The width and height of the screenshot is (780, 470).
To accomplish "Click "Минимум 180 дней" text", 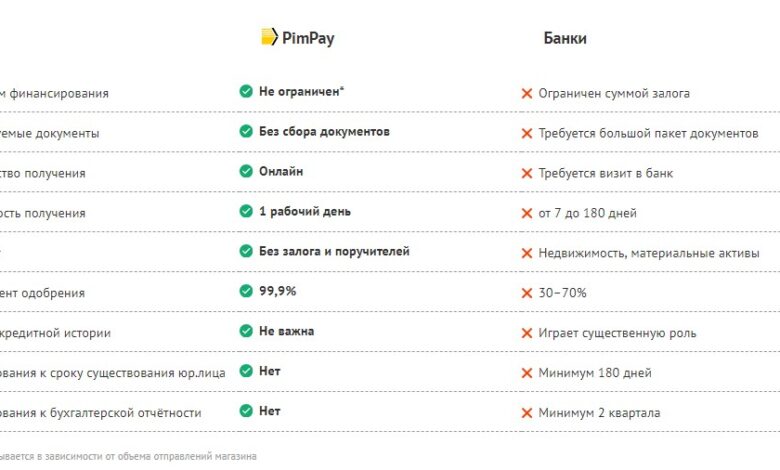I will click(x=595, y=373).
